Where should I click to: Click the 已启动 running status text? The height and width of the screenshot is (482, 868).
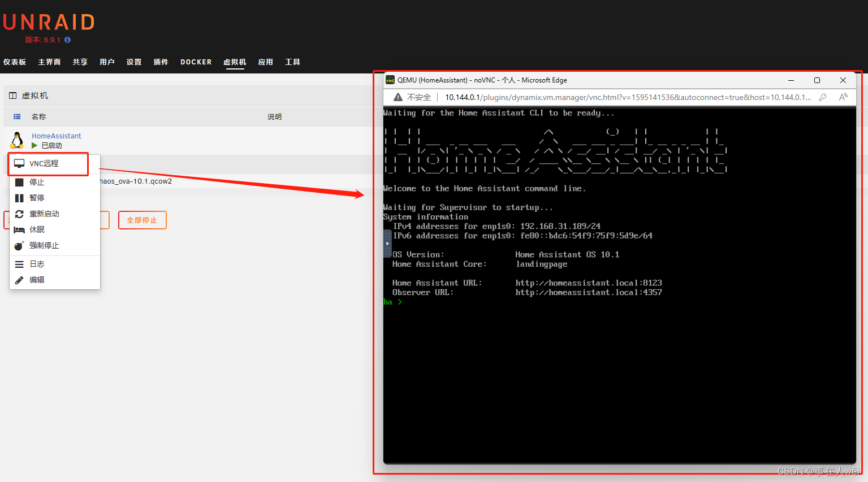[x=51, y=146]
